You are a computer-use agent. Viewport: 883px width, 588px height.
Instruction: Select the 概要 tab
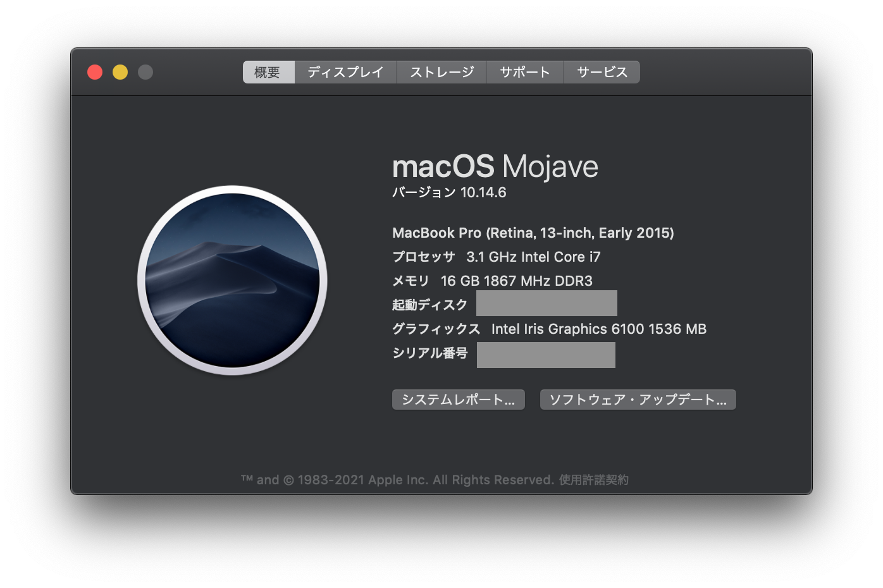point(269,72)
